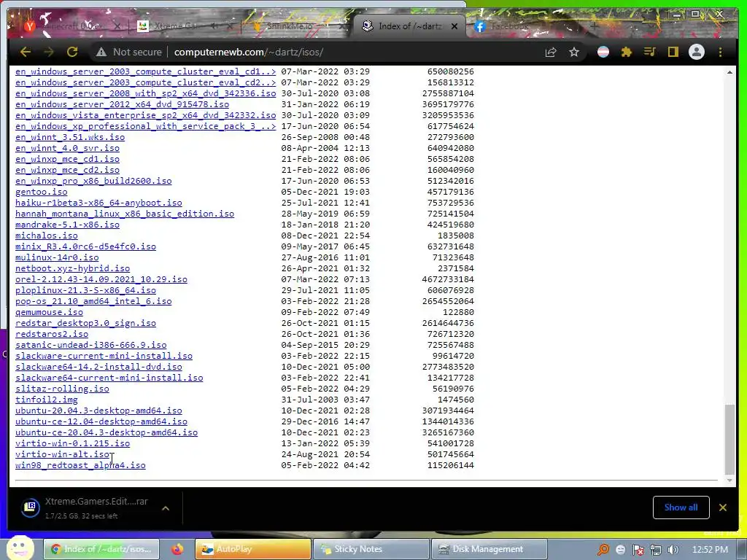
Task: Close the Index of /~dartz tab
Action: (x=454, y=27)
